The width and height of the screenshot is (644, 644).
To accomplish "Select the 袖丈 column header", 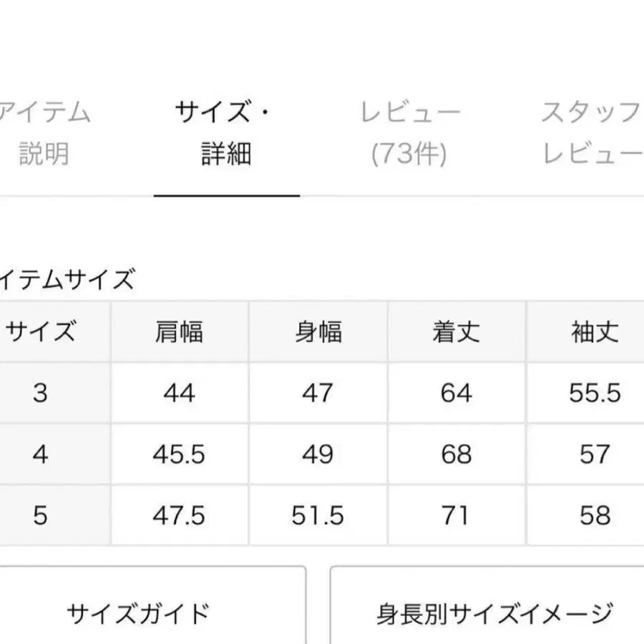I will click(x=594, y=332).
